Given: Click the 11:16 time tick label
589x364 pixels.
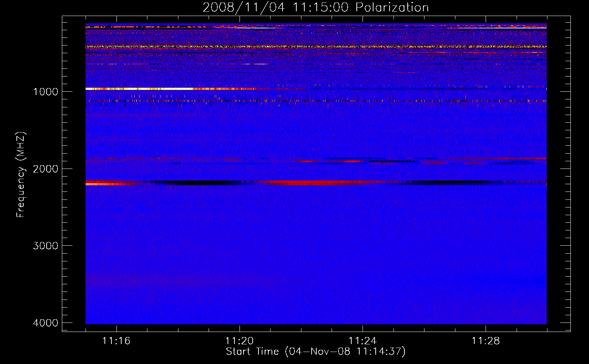Looking at the screenshot, I should click(x=116, y=341).
